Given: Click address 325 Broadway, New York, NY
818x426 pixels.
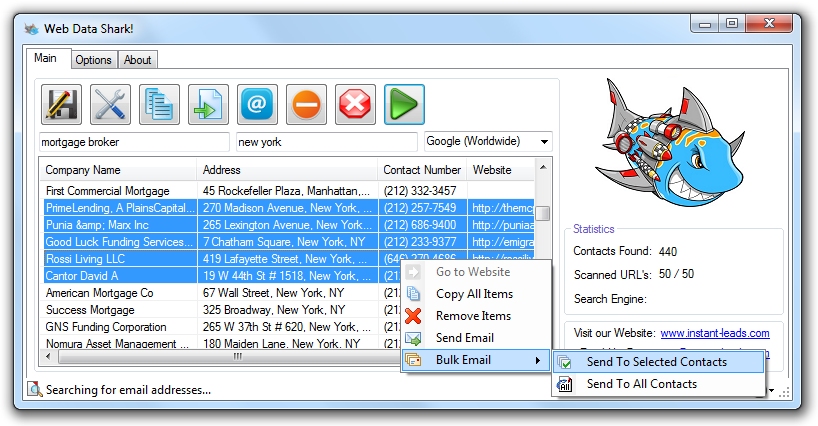Looking at the screenshot, I should click(x=274, y=310).
